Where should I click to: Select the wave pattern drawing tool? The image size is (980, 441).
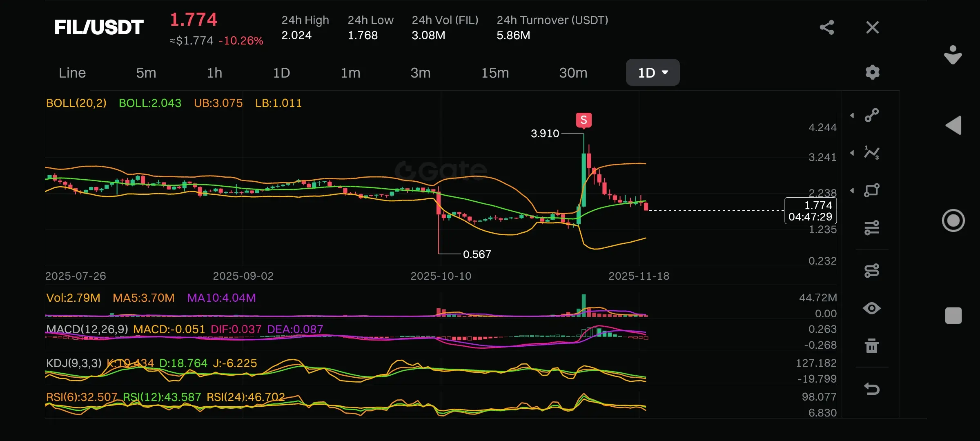pyautogui.click(x=872, y=153)
